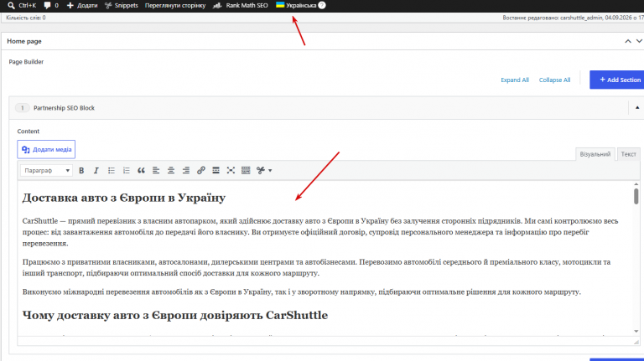Click Переглянути сторінку in admin bar
Image resolution: width=644 pixels, height=361 pixels.
(x=175, y=5)
